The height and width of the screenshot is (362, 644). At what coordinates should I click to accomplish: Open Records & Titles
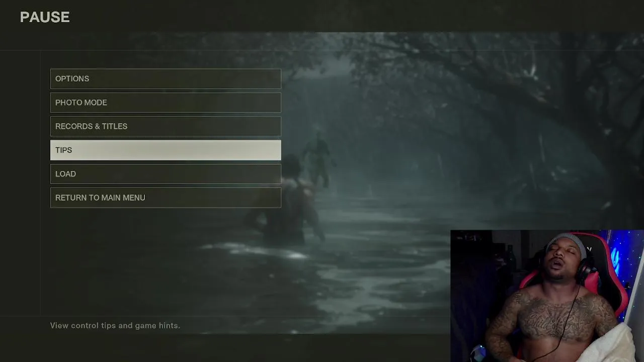(x=166, y=126)
